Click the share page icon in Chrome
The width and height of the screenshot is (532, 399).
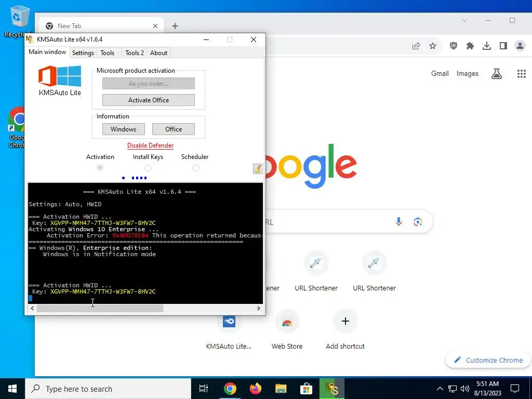(416, 46)
